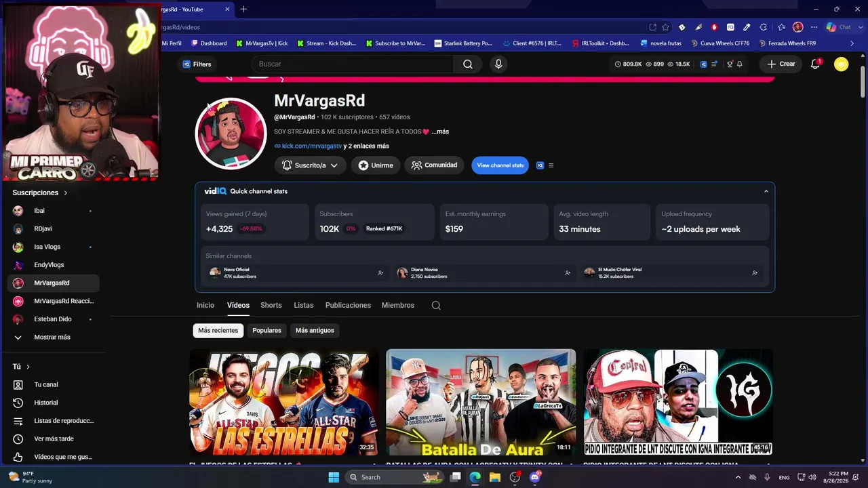Switch to the Shorts channel tab
The width and height of the screenshot is (868, 488).
pos(271,306)
